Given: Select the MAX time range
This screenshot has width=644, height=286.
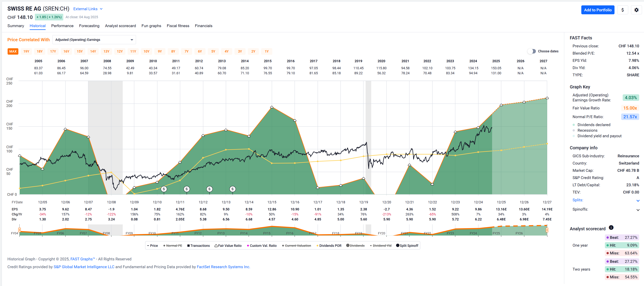Looking at the screenshot, I should [13, 51].
